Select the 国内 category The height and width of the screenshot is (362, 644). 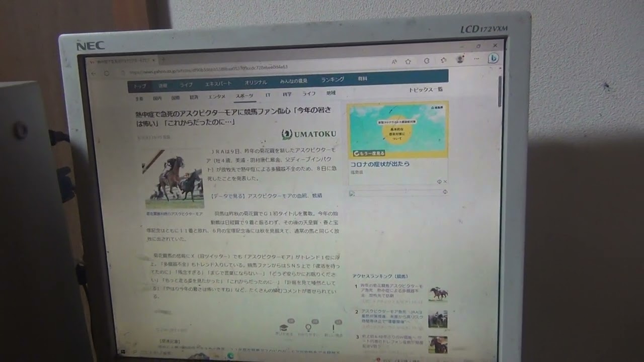(x=157, y=99)
